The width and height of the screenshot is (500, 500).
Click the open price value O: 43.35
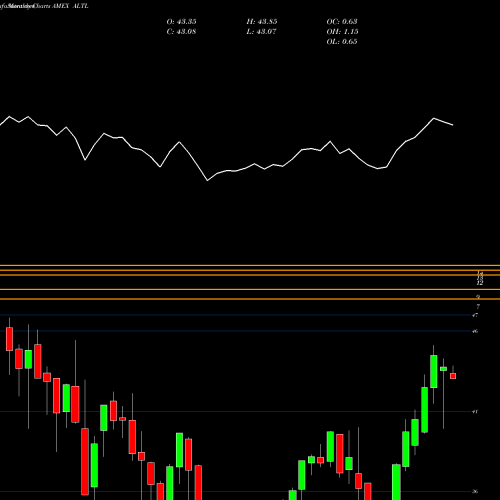pos(181,22)
